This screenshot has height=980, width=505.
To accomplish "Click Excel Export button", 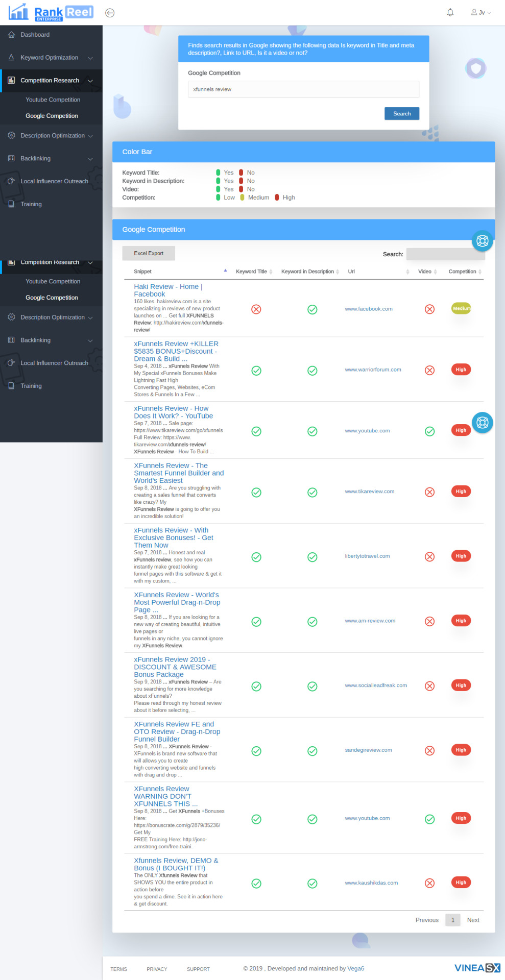I will click(149, 253).
